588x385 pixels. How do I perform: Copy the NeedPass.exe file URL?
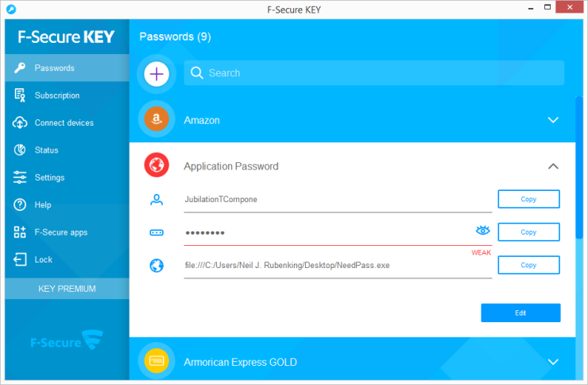[x=528, y=265]
